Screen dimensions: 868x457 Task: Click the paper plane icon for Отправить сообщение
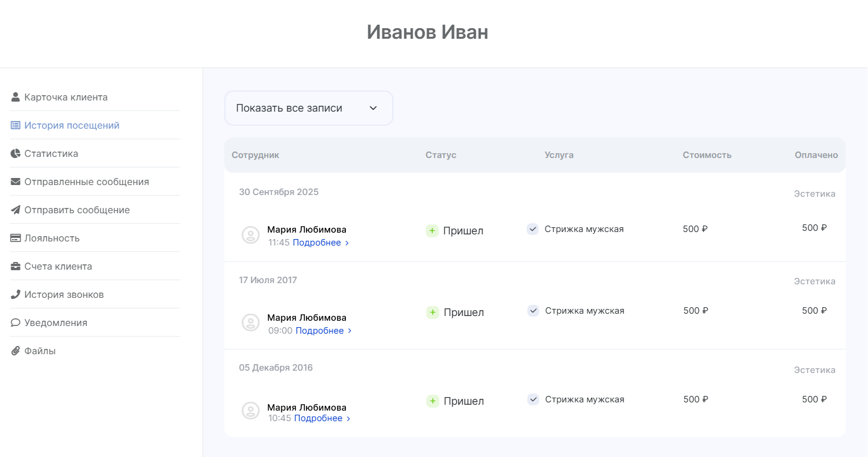click(15, 210)
